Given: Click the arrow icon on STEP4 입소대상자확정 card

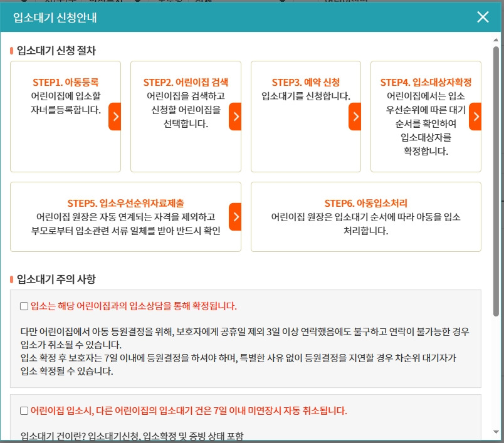Looking at the screenshot, I should click(x=476, y=117).
